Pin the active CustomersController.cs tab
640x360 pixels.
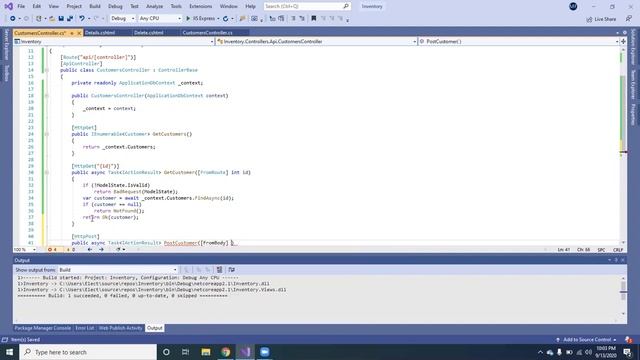click(72, 33)
